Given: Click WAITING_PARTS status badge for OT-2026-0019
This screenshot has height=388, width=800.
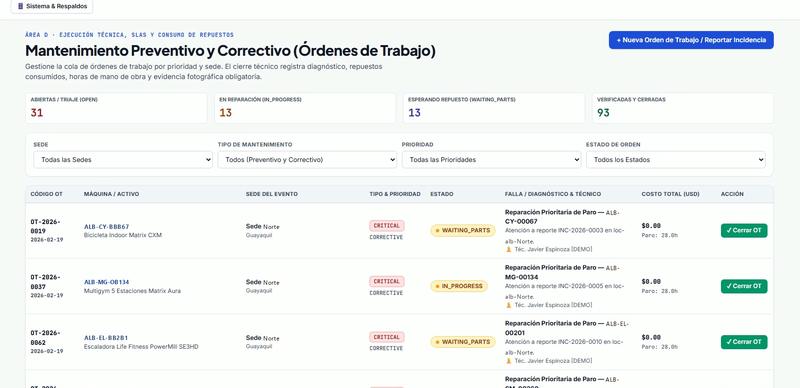Looking at the screenshot, I should pyautogui.click(x=463, y=231).
